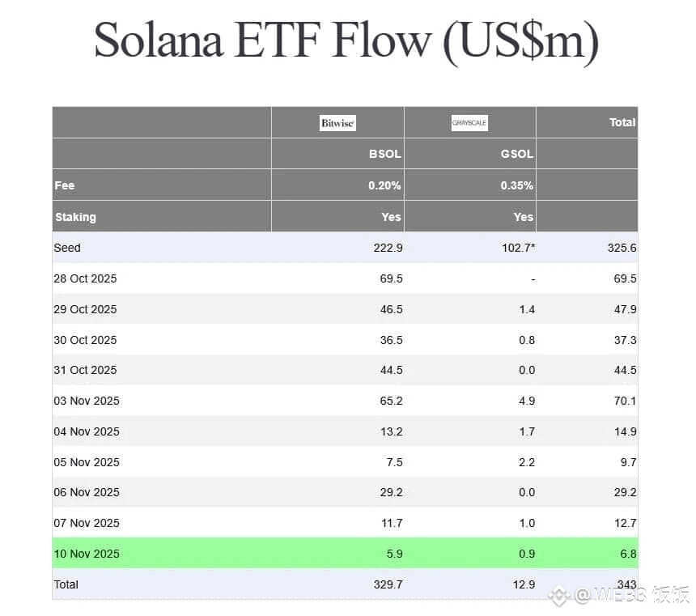Screen dimensions: 696x616
Task: Select the GSOL ticker header cell
Action: tap(517, 154)
